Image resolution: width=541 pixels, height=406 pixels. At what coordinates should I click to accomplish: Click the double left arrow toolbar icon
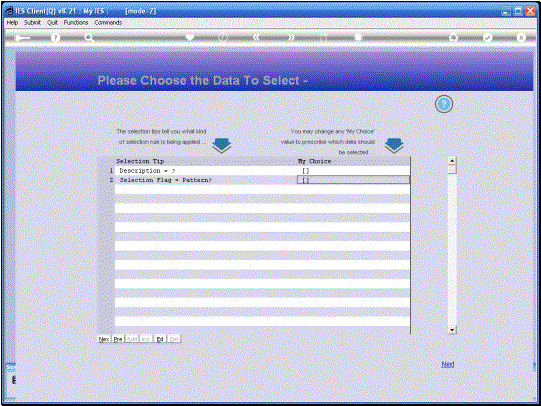click(x=256, y=37)
